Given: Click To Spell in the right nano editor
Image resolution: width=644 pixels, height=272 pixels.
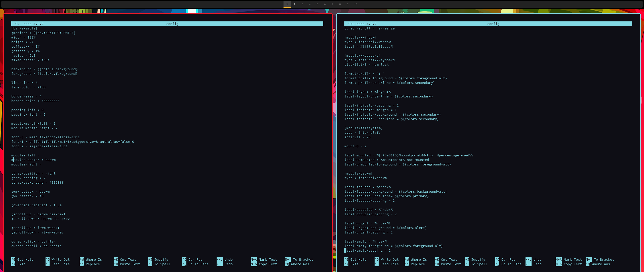Looking at the screenshot, I should pos(479,264).
